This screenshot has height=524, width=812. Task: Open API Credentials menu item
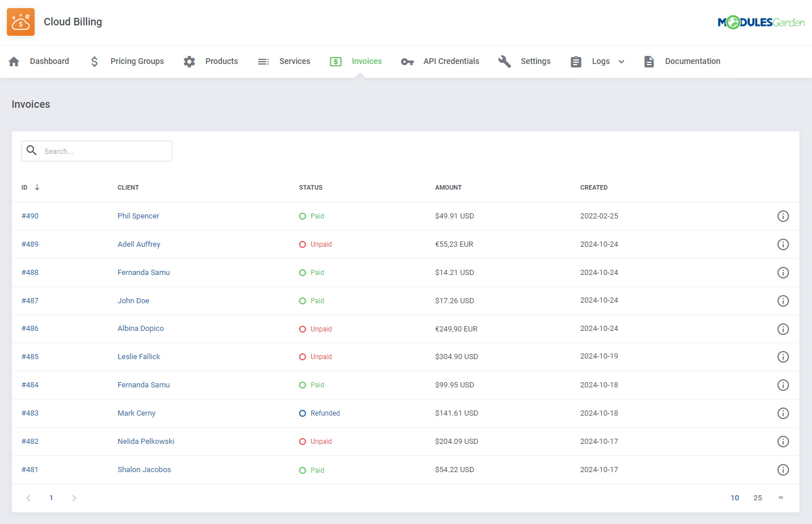pos(451,61)
